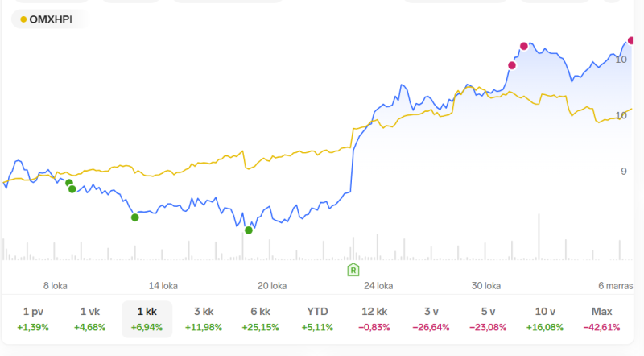Click the lower red marker just before the peak

tap(512, 65)
